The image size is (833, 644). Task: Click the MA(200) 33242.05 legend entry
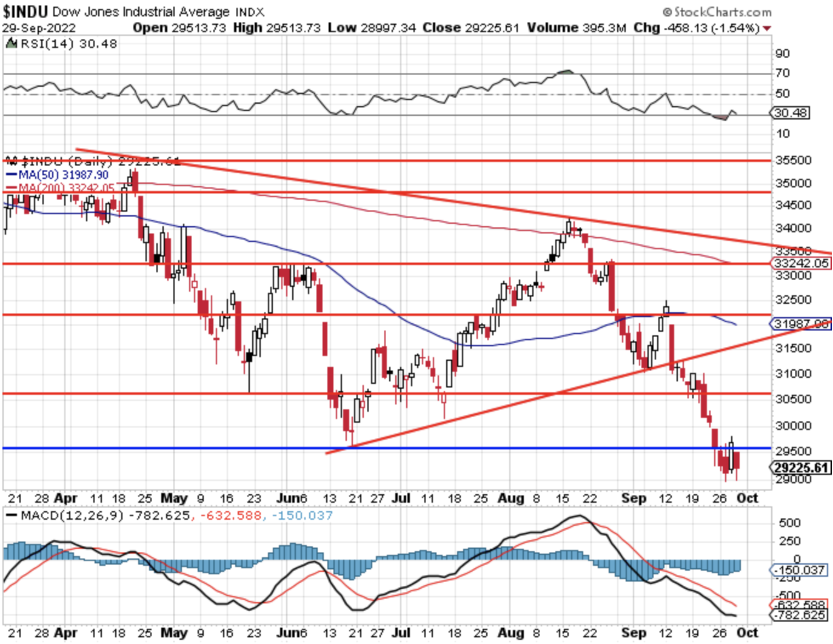tap(60, 188)
